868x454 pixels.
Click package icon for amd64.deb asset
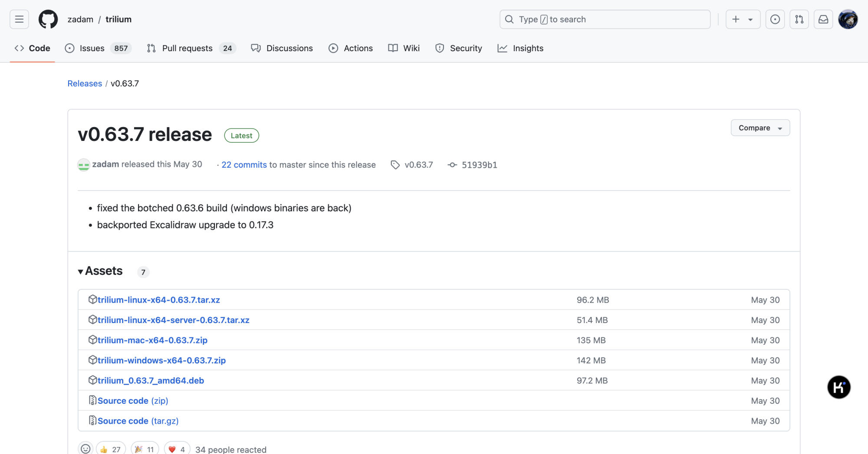click(92, 380)
